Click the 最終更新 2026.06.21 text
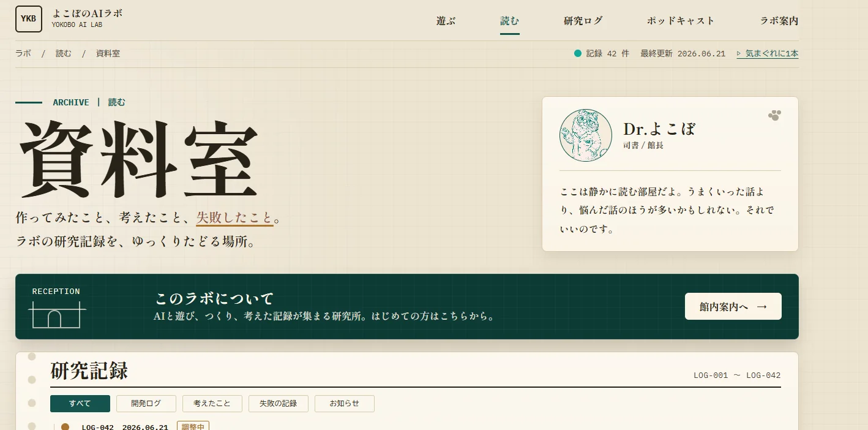The image size is (868, 430). [x=683, y=54]
